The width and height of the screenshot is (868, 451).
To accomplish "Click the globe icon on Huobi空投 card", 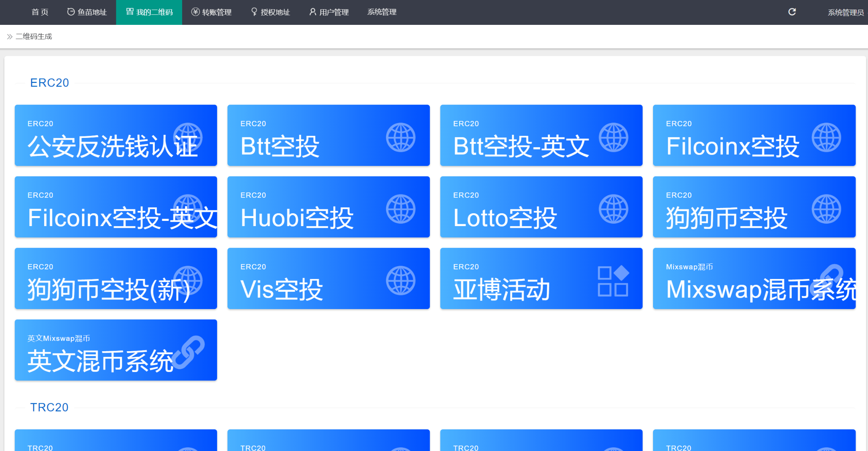I will 401,209.
